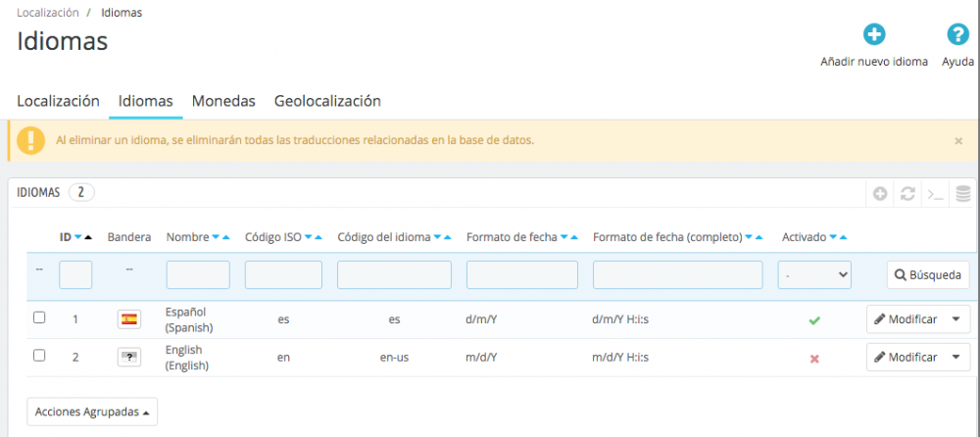Sort ID column descending
Viewport: 980px width, 437px height.
(78, 237)
